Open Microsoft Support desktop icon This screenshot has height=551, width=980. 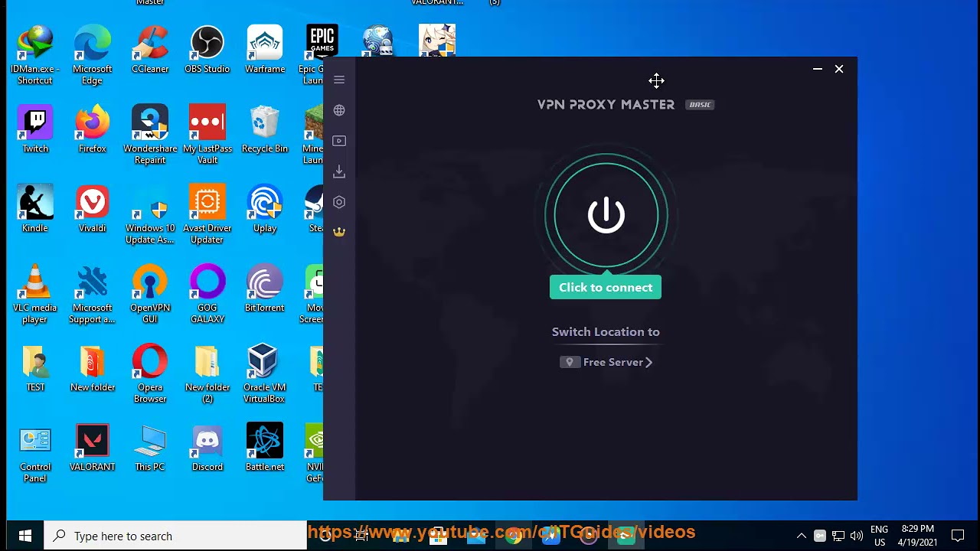click(x=93, y=293)
